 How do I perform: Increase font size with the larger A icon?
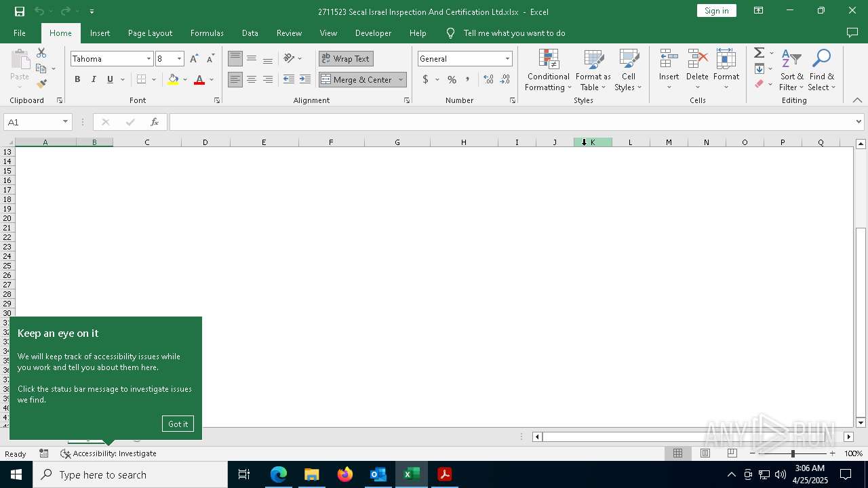click(x=194, y=59)
